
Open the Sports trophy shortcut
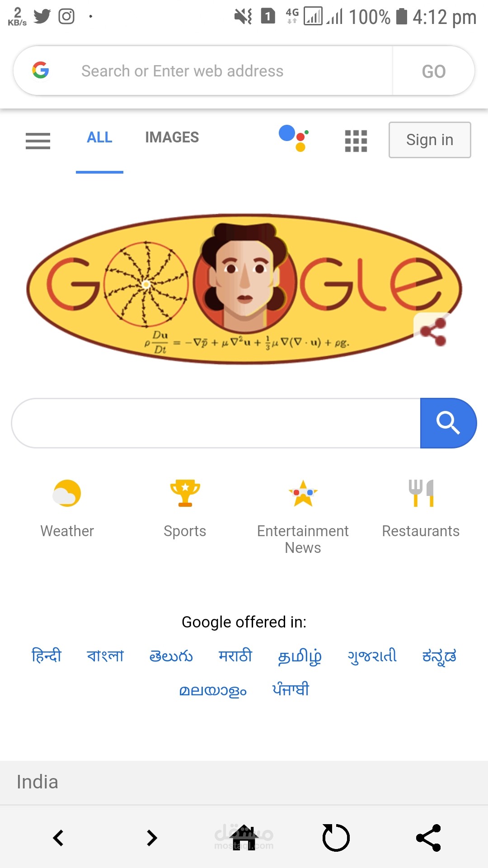(x=185, y=493)
